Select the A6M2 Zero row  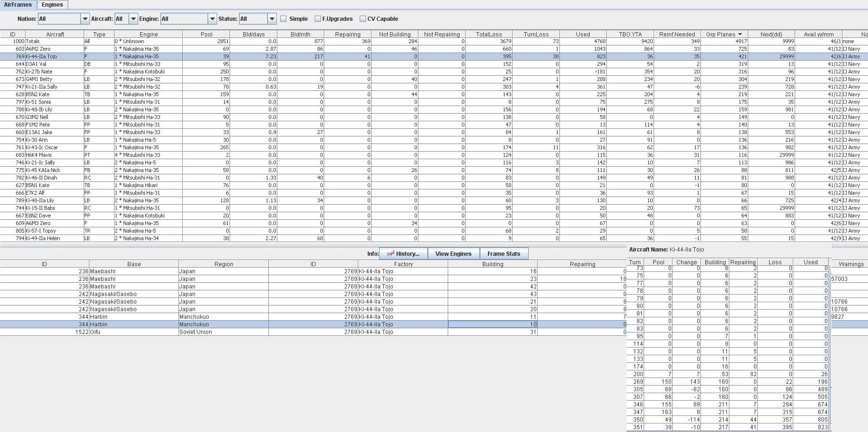click(x=434, y=49)
